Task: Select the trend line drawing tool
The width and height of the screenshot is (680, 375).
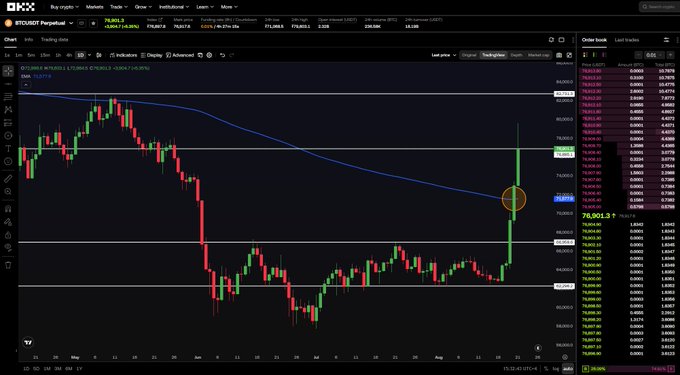Action: pyautogui.click(x=8, y=83)
